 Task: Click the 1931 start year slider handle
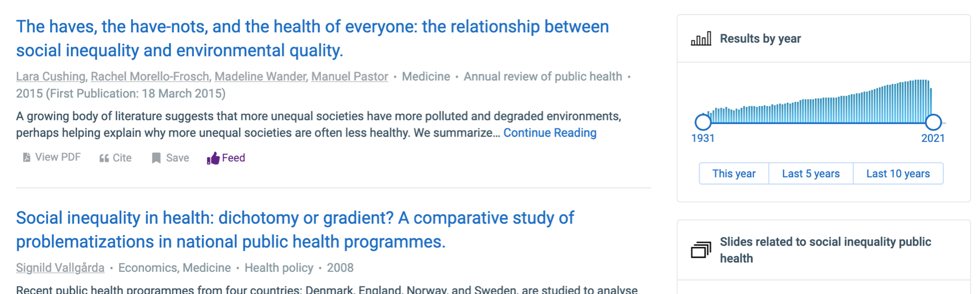click(x=703, y=122)
